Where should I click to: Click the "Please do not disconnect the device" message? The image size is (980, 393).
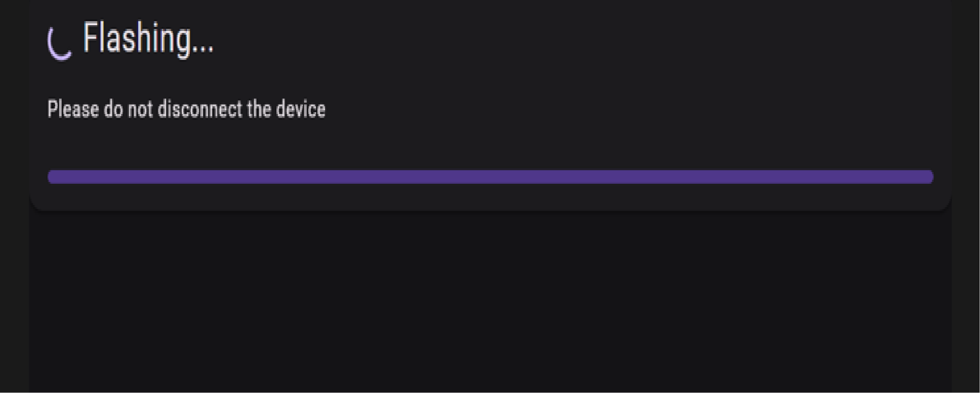tap(186, 109)
